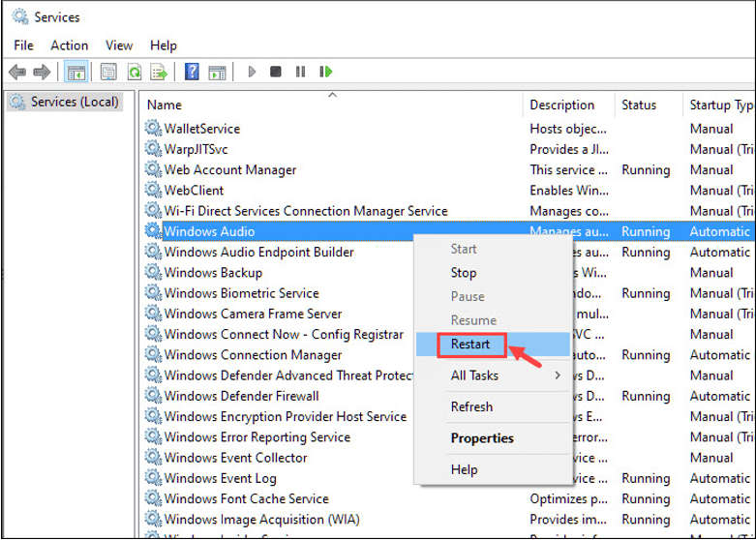The height and width of the screenshot is (540, 756).
Task: Open the File menu
Action: click(x=23, y=45)
